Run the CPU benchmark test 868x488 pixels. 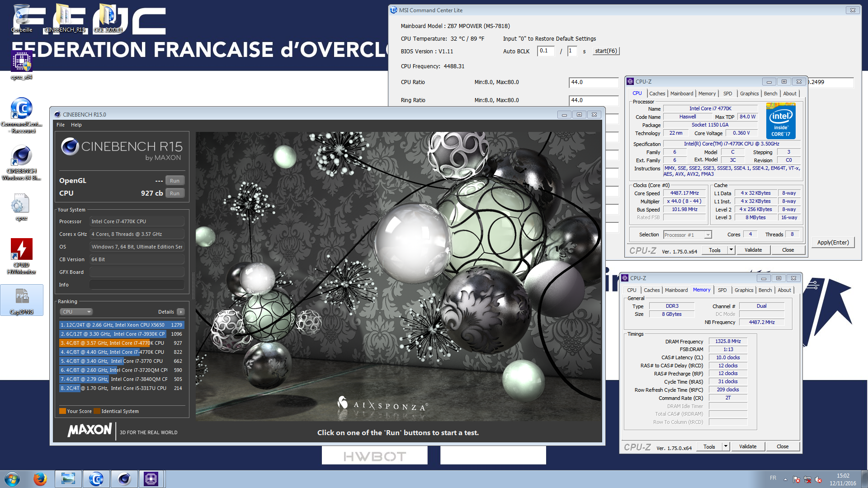click(175, 193)
